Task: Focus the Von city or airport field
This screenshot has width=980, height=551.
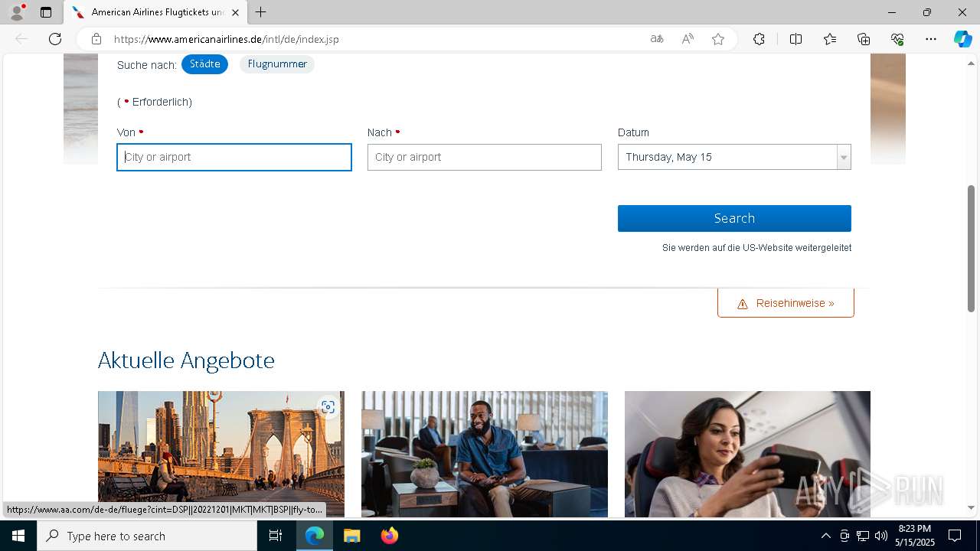Action: (234, 157)
